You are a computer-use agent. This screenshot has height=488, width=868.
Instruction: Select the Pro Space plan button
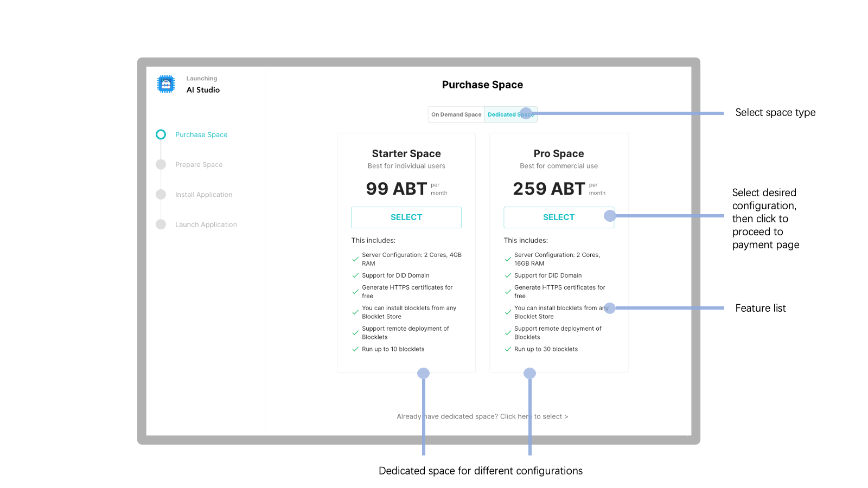pyautogui.click(x=558, y=217)
